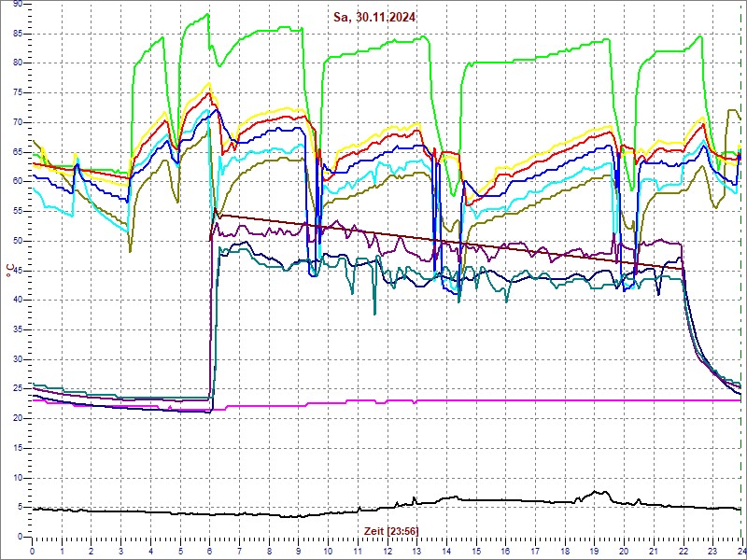747x560 pixels.
Task: Click the "°C" unit label on temperature axis
Action: (9, 270)
